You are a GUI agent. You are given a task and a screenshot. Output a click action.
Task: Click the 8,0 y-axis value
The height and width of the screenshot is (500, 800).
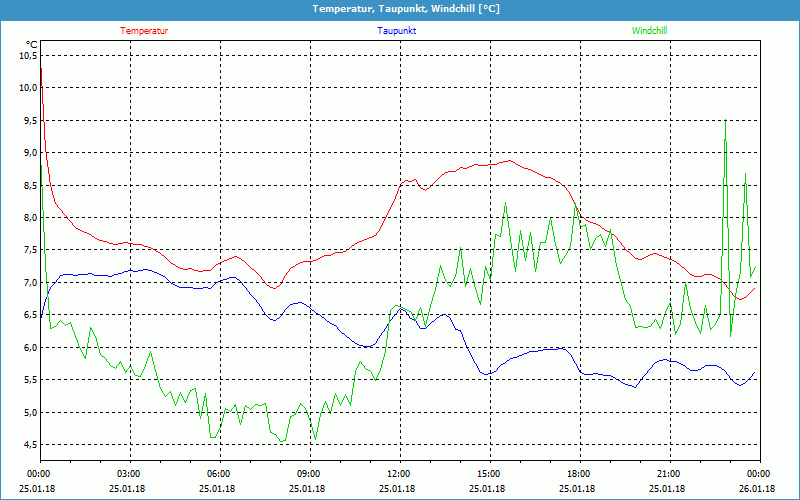(x=30, y=217)
